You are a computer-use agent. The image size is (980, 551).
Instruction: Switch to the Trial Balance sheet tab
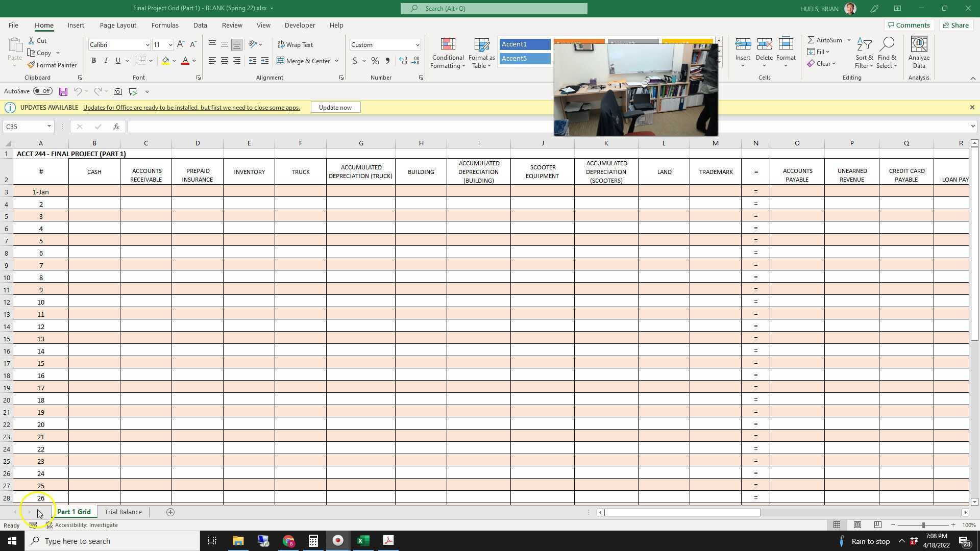(123, 512)
